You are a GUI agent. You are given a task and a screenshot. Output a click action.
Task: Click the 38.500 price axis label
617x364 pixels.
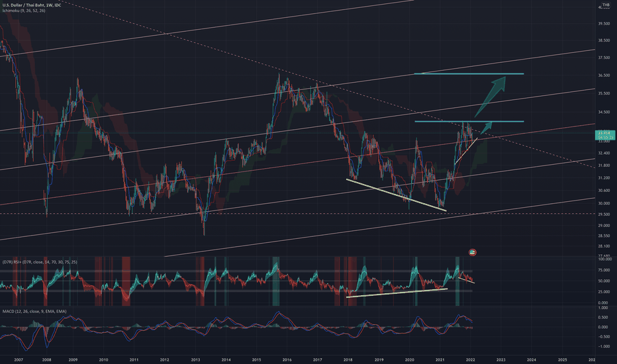pyautogui.click(x=604, y=40)
